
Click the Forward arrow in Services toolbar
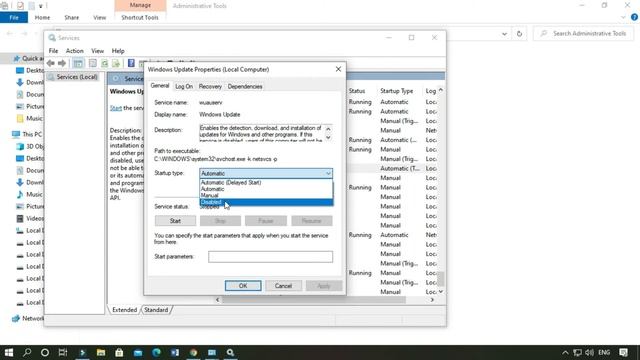click(62, 63)
